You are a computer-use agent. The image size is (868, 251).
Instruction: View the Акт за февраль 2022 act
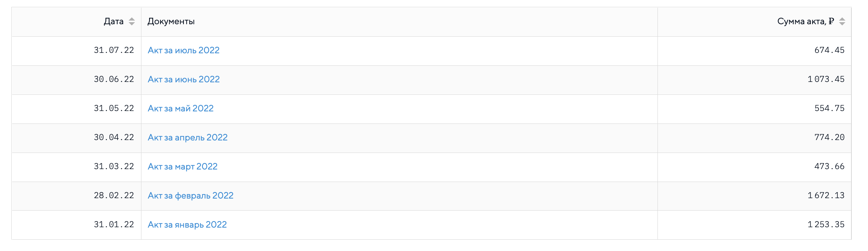pyautogui.click(x=190, y=196)
